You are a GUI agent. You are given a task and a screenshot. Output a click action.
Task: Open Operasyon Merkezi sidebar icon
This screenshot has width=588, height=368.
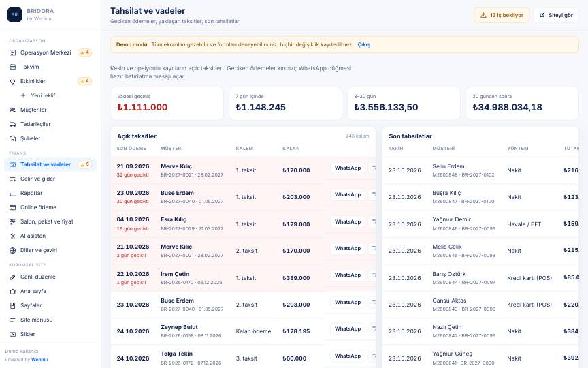tap(12, 52)
